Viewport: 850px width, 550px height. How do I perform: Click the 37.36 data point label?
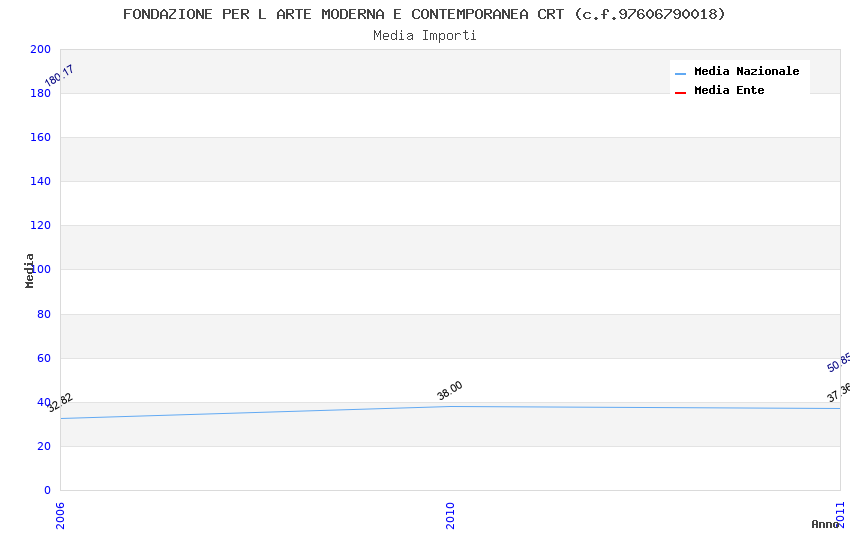click(838, 393)
